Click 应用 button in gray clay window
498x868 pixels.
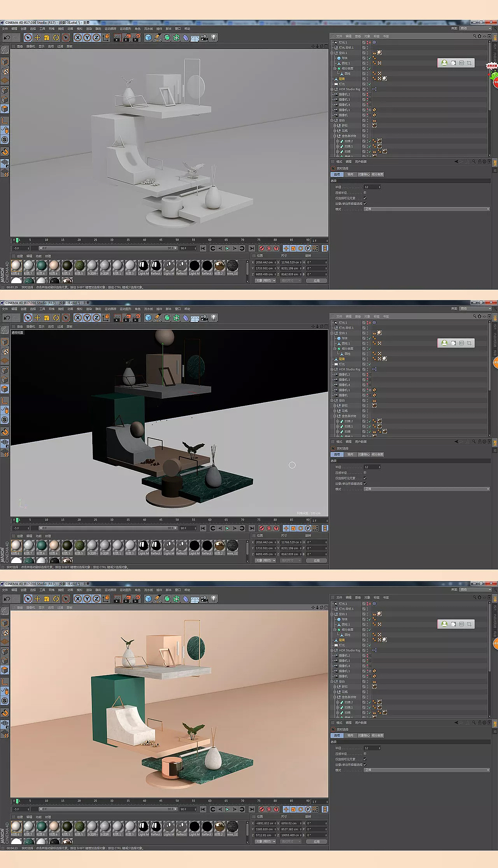(x=316, y=281)
